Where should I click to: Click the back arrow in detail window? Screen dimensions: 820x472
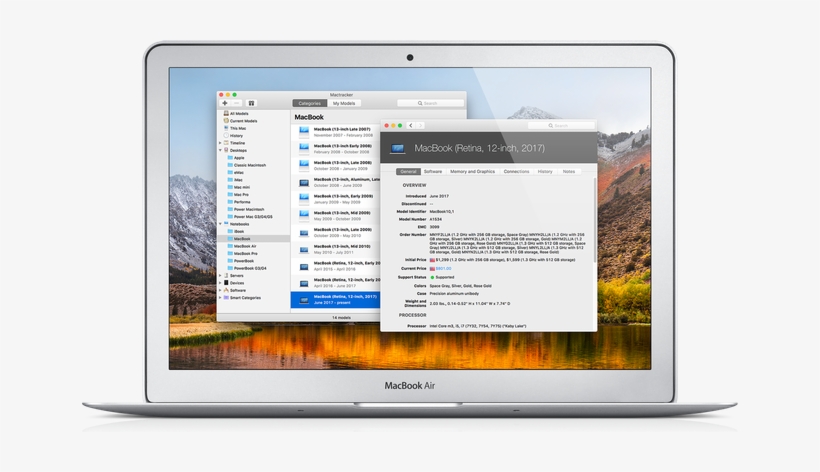[411, 125]
